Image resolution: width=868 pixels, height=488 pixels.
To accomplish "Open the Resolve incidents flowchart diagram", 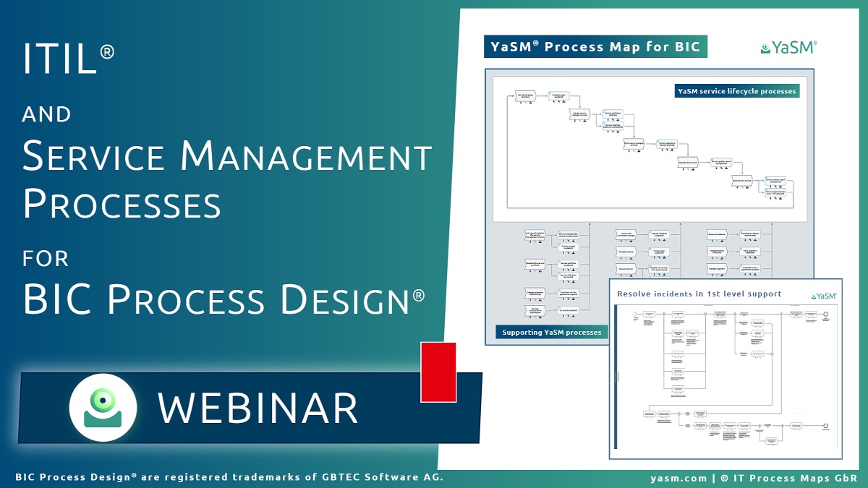I will click(726, 377).
